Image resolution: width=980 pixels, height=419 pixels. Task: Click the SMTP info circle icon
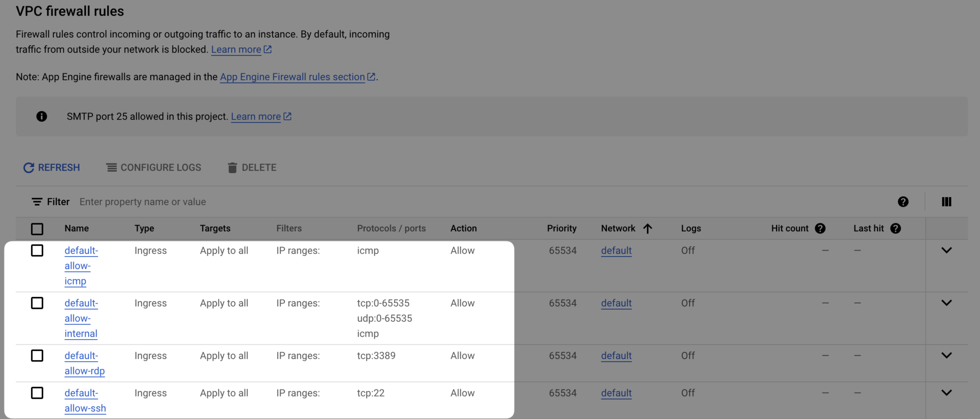42,117
